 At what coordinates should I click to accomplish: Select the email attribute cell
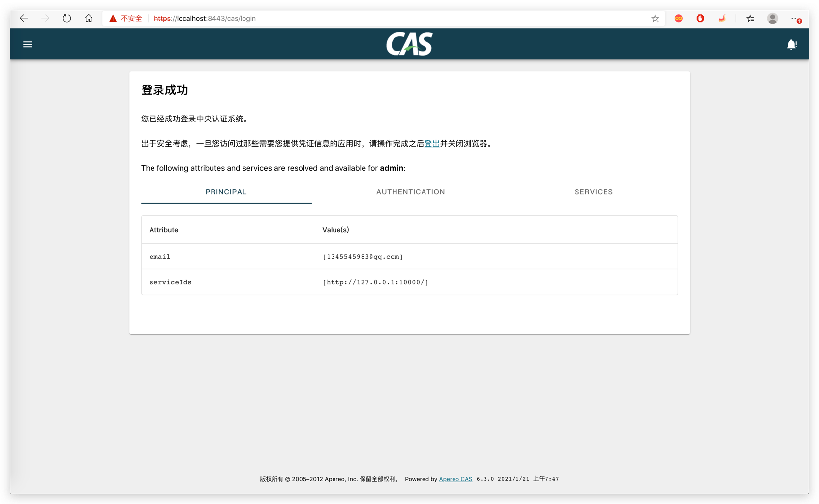(x=160, y=257)
